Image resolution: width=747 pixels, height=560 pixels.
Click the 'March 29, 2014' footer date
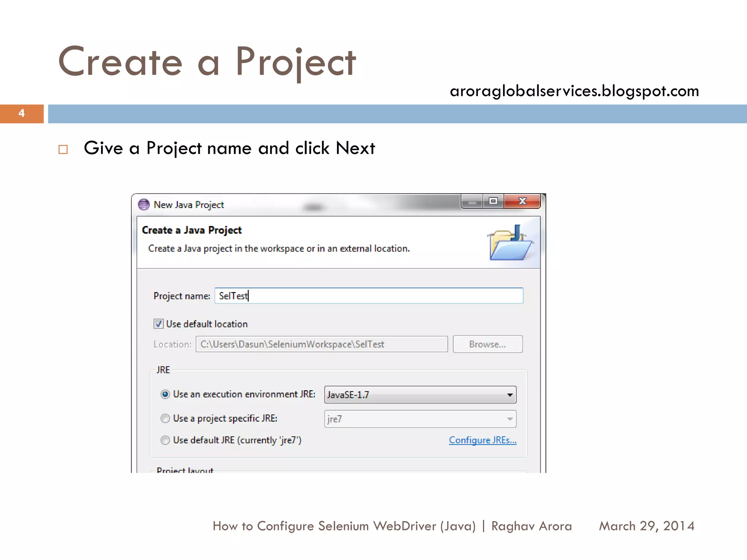pyautogui.click(x=647, y=526)
